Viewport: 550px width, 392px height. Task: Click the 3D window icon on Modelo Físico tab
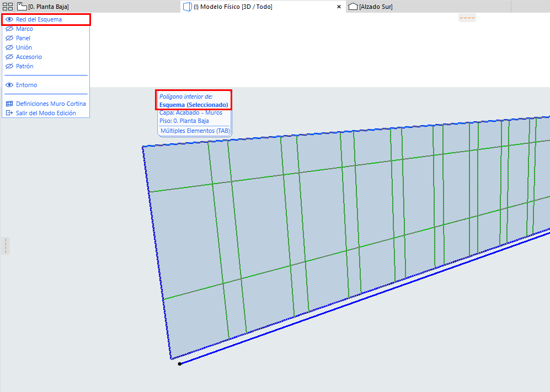(188, 7)
